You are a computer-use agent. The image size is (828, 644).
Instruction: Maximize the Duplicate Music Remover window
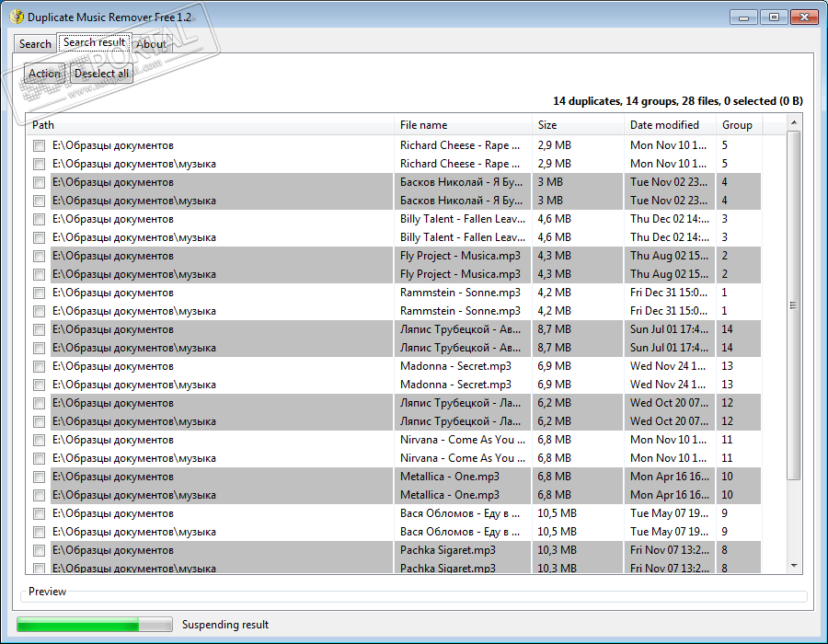774,17
